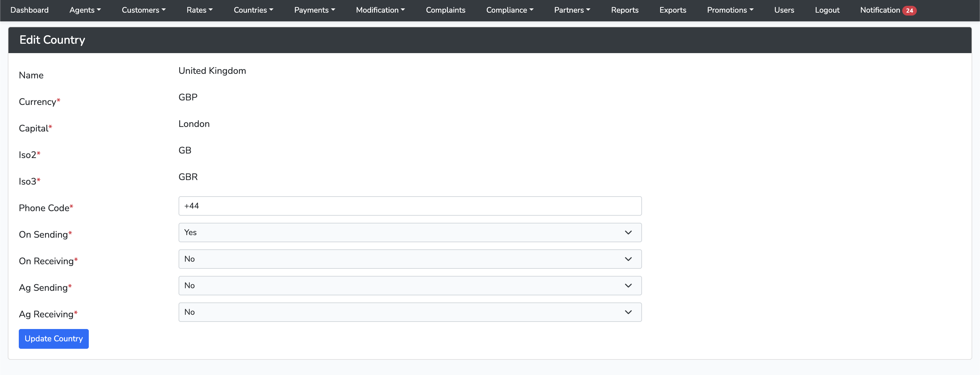Open the Promotions dropdown
This screenshot has width=980, height=375.
pos(730,10)
